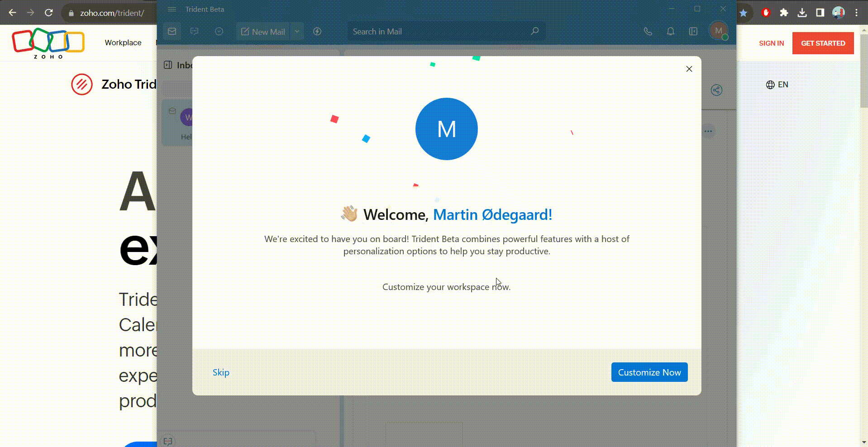This screenshot has width=868, height=447.
Task: Open the EN language selector
Action: (x=777, y=85)
